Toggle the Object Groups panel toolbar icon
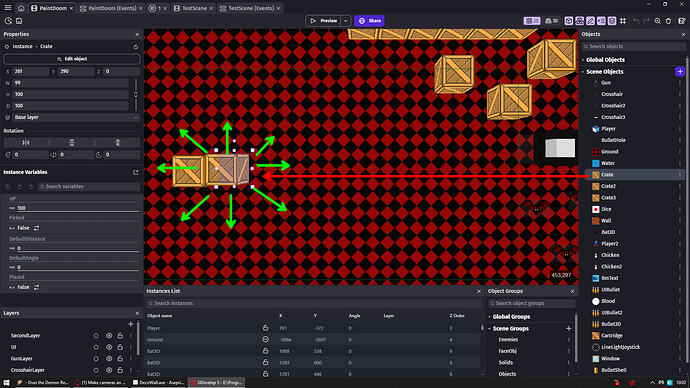 pos(580,21)
